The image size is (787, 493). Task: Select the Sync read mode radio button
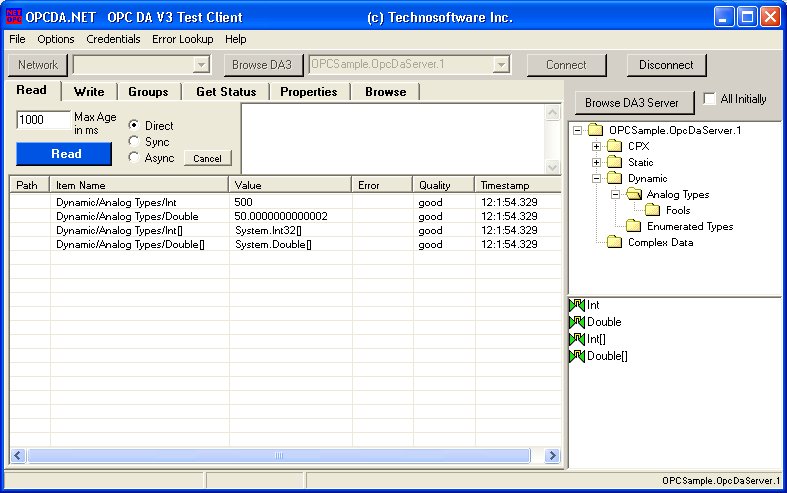pos(134,141)
